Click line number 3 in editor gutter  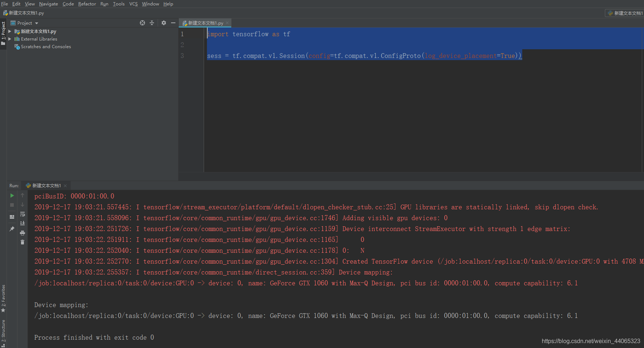click(x=182, y=56)
